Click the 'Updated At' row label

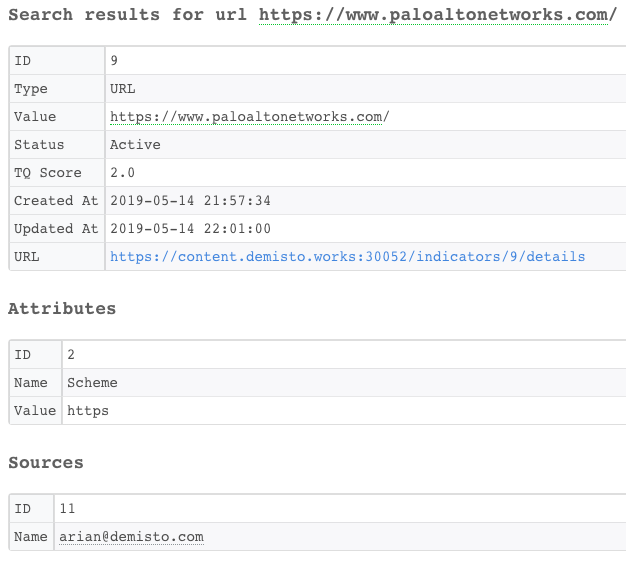click(56, 229)
